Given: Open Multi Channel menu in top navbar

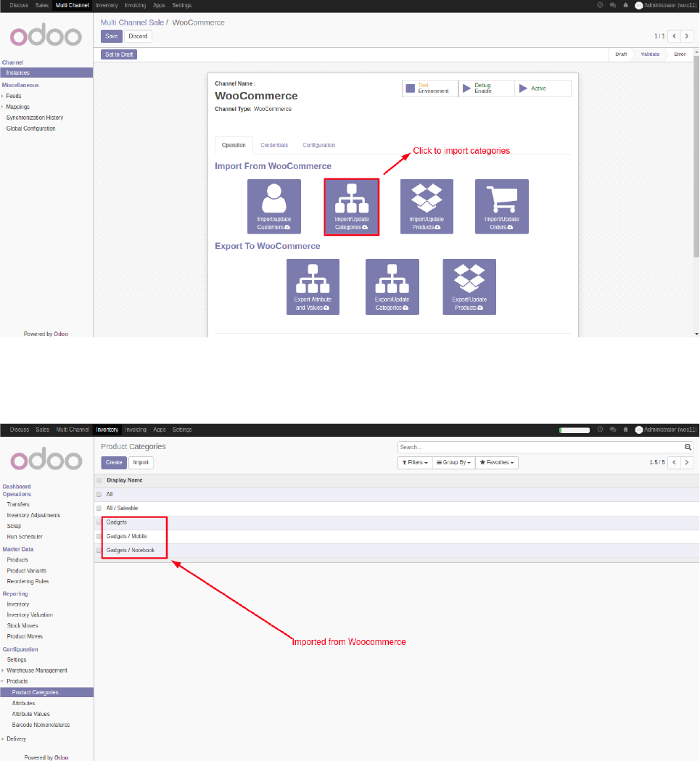Looking at the screenshot, I should 73,5.
